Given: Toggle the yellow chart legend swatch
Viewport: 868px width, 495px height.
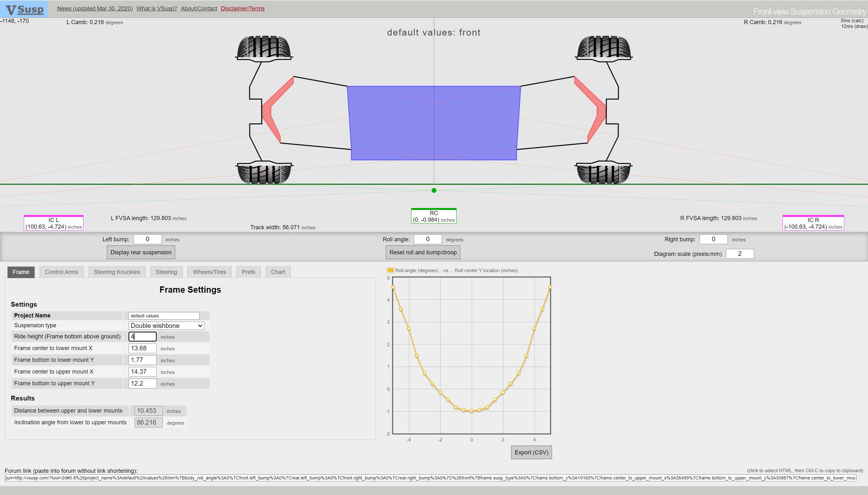Looking at the screenshot, I should coord(390,270).
